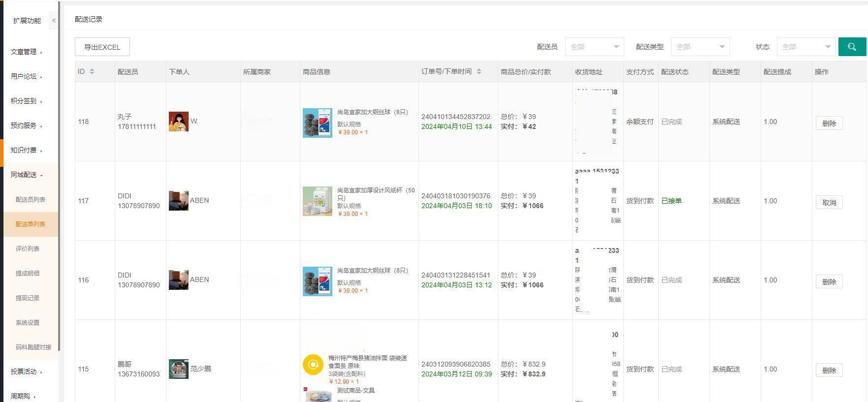
Task: Expand the 文章管理 sidebar menu
Action: point(27,52)
